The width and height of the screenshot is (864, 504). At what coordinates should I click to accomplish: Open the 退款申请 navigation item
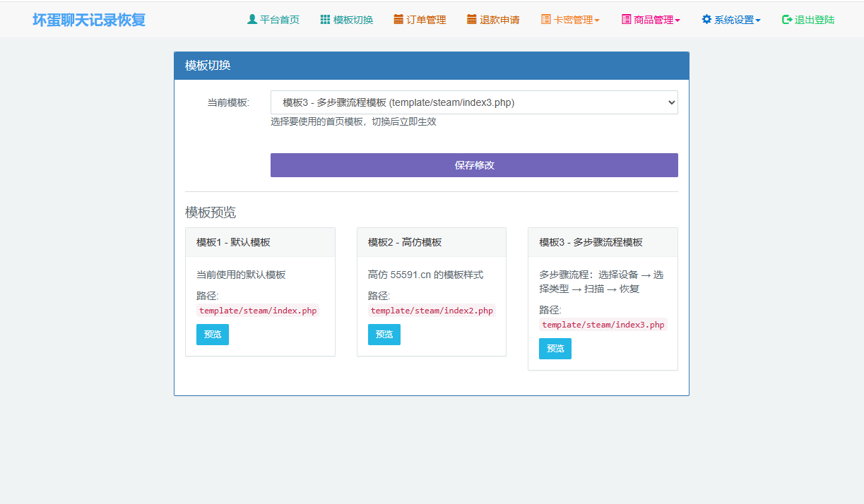[x=499, y=20]
